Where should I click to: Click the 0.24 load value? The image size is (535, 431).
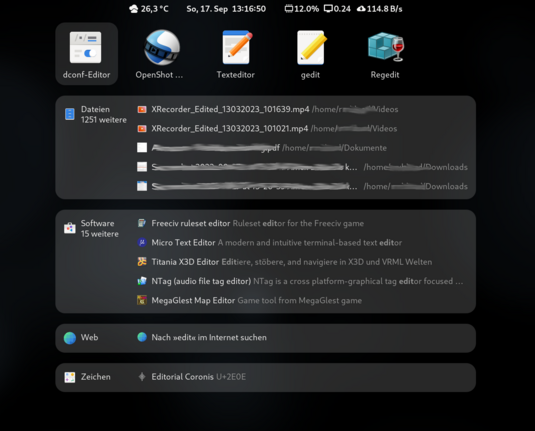click(x=342, y=9)
